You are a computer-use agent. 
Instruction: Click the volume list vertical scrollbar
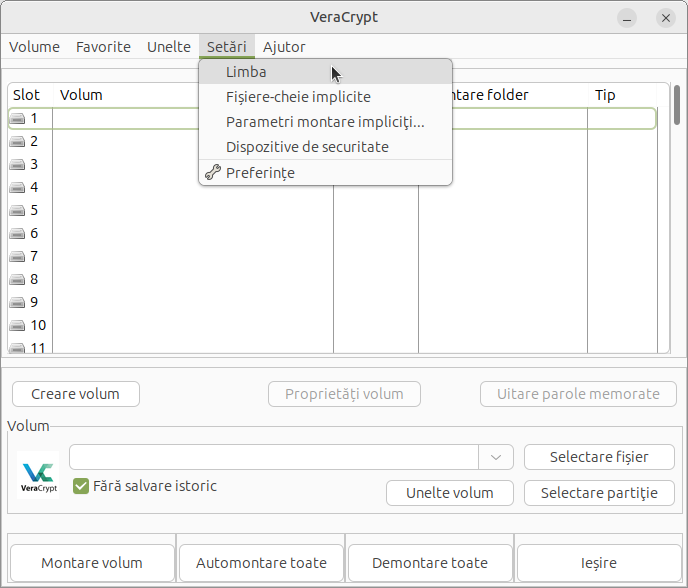click(677, 104)
